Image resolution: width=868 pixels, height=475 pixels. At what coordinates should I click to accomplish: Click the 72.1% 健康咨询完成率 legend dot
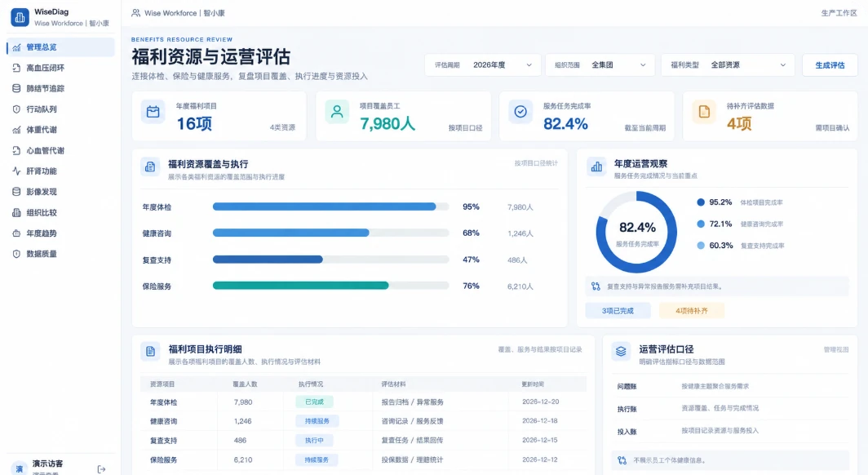click(701, 224)
